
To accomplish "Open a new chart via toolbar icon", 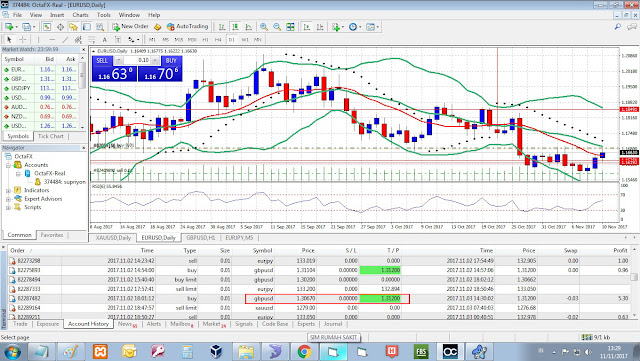I will [x=9, y=27].
